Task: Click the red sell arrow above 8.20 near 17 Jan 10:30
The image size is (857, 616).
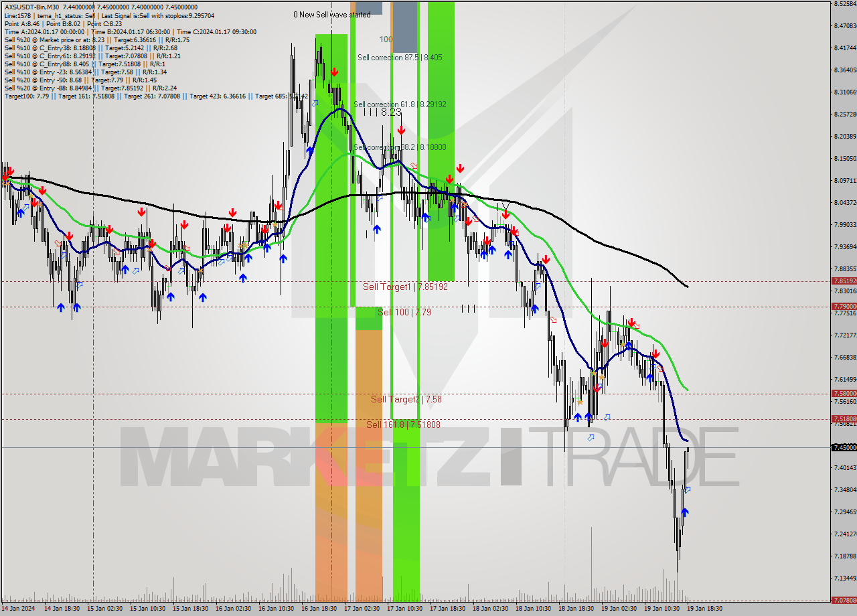Action: click(400, 130)
